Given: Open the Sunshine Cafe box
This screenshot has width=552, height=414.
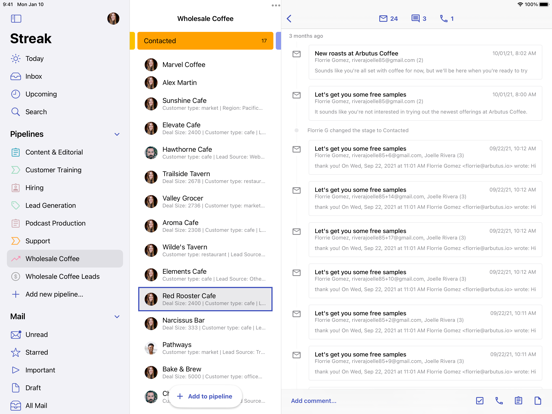Looking at the screenshot, I should click(x=205, y=104).
